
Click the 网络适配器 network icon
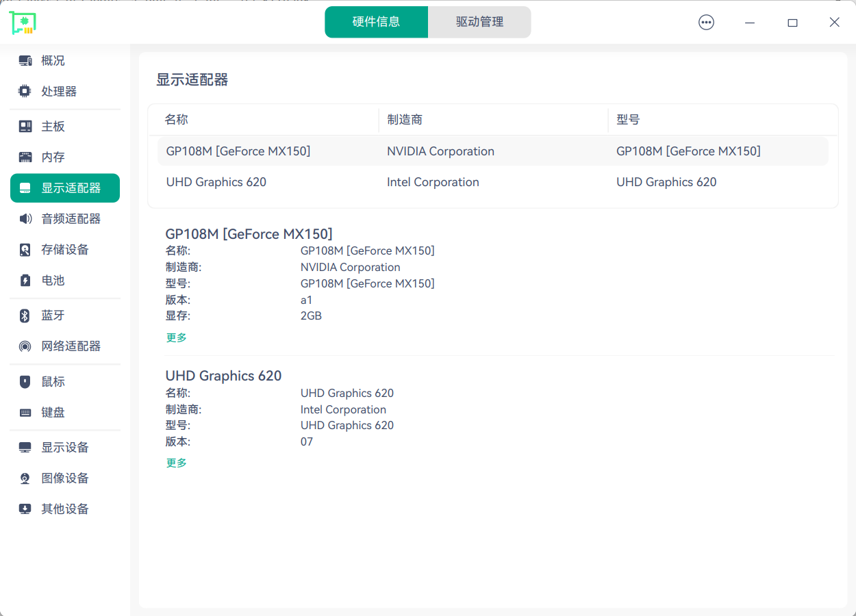pyautogui.click(x=25, y=346)
